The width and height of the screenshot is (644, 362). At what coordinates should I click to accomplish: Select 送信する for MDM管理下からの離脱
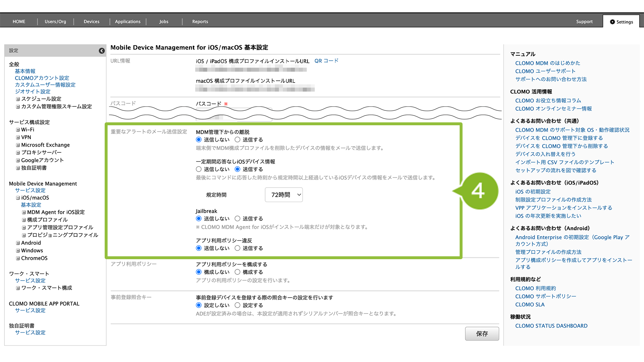[238, 140]
